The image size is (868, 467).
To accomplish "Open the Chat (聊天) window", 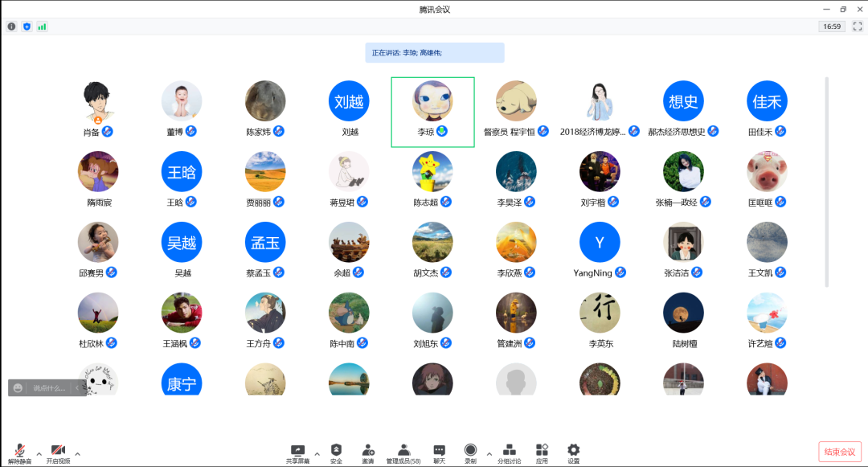I will [x=439, y=452].
